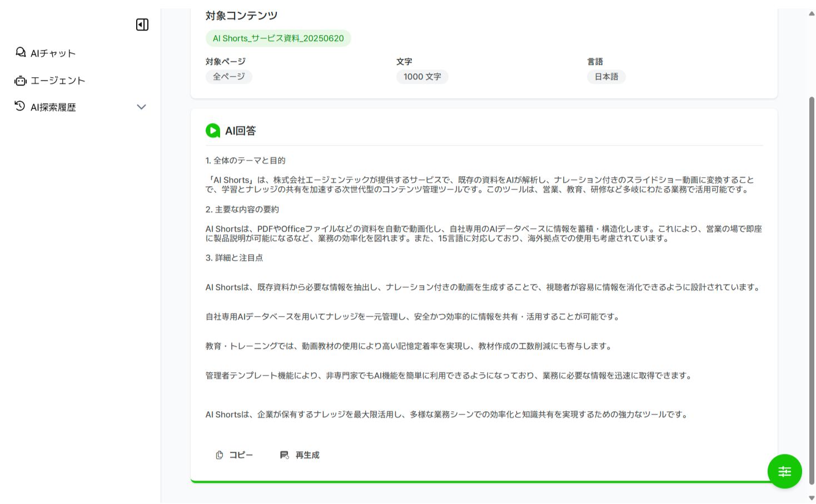Click the scrollbar up arrow

[x=812, y=13]
